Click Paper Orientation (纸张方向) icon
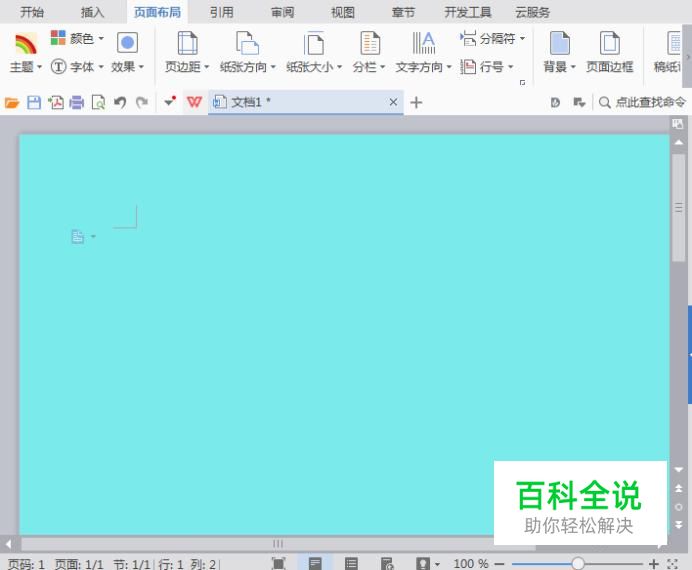Viewport: 692px width, 570px height. [x=247, y=43]
